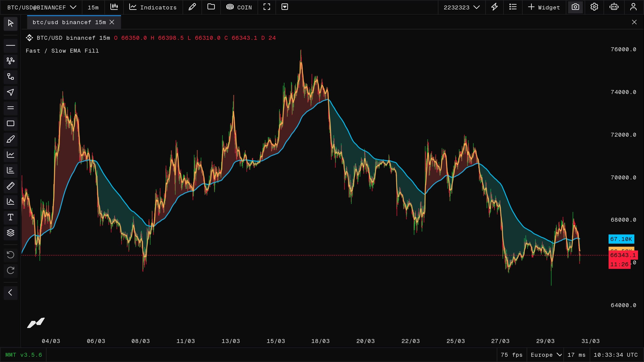Select the parallel lines channel tool

tap(11, 108)
